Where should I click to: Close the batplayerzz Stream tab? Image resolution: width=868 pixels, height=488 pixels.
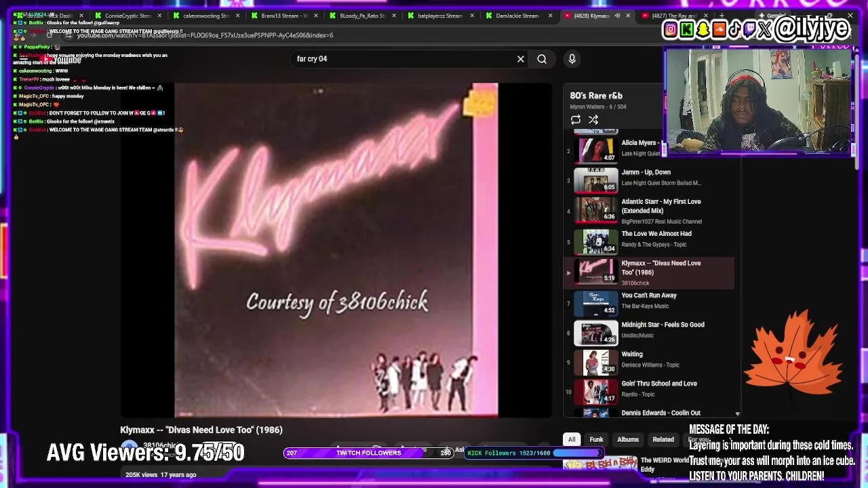click(x=471, y=16)
